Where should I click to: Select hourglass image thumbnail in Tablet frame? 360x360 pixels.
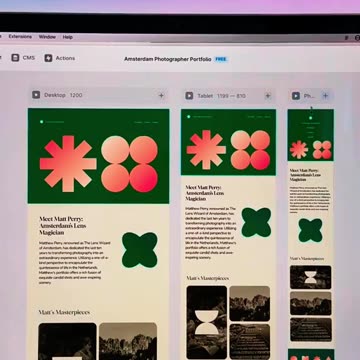[x=207, y=322]
